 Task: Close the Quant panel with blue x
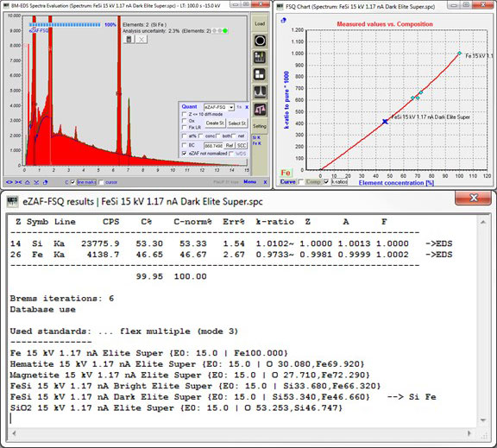tap(247, 107)
